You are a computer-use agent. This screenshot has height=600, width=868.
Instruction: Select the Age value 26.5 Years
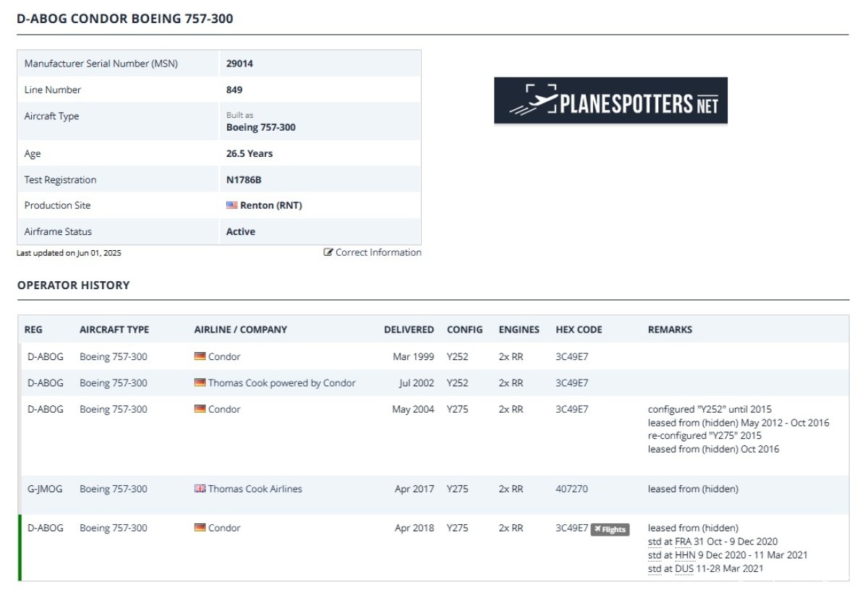pyautogui.click(x=250, y=153)
